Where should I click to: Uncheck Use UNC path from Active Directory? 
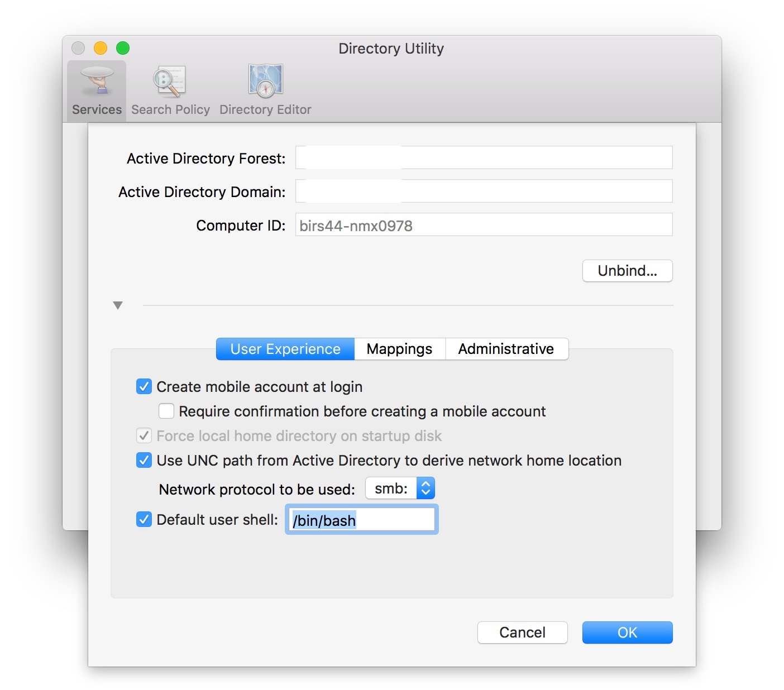144,460
